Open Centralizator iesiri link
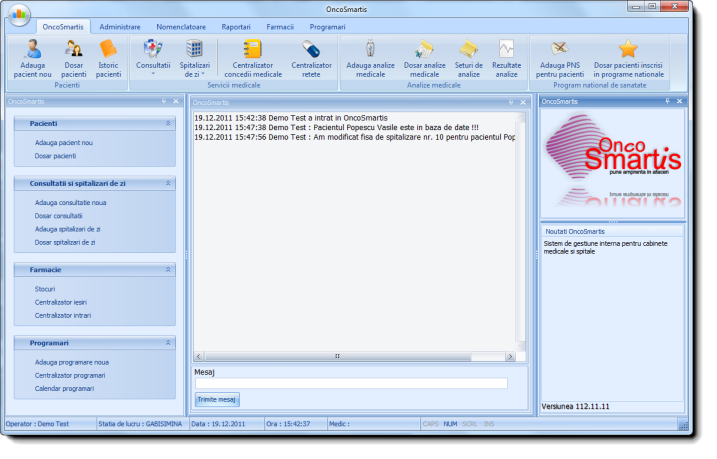Viewport: 717px width, 459px height. (61, 302)
